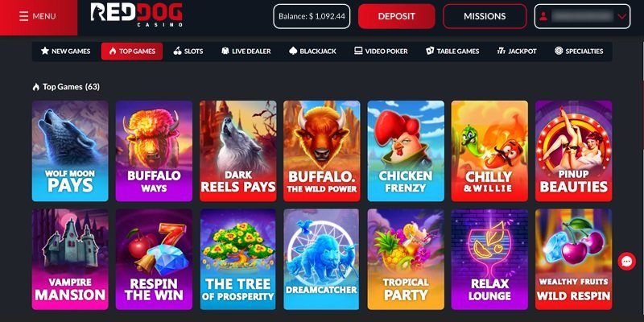Click the red DEPOSIT button
644x322 pixels.
pyautogui.click(x=396, y=16)
